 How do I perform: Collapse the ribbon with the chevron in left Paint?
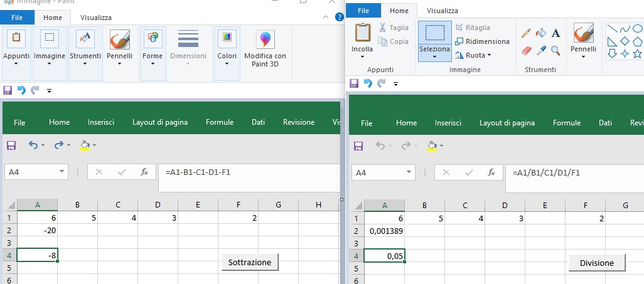(326, 17)
